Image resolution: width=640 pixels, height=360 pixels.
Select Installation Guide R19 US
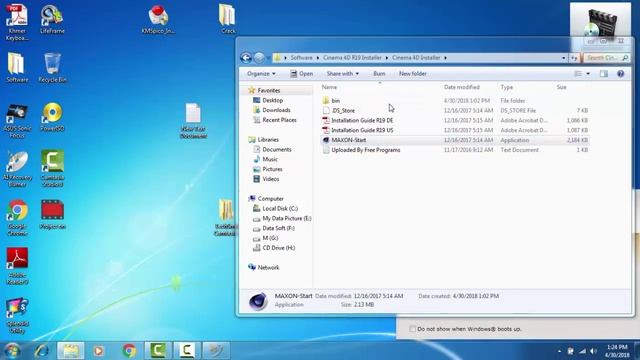[362, 130]
